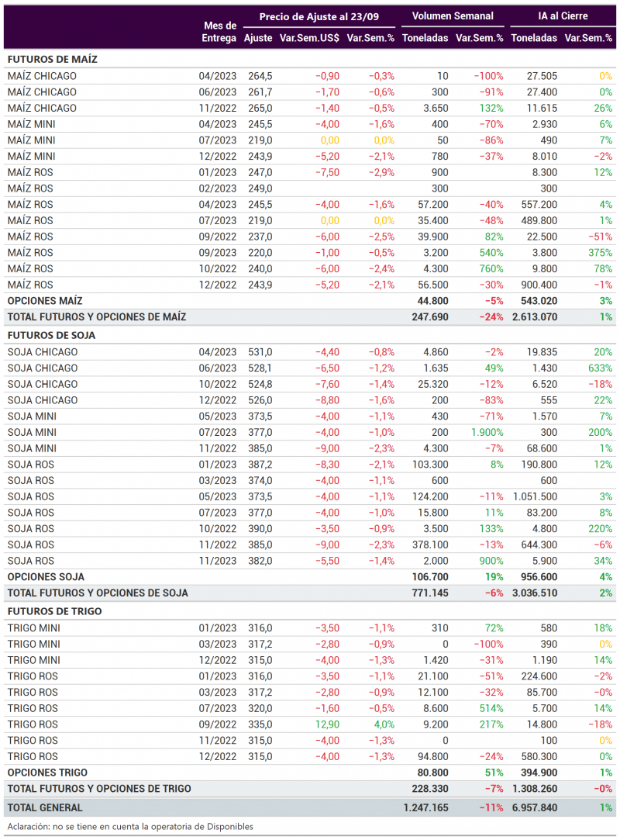Select the Ajuste column header
The width and height of the screenshot is (620, 840).
tap(258, 38)
